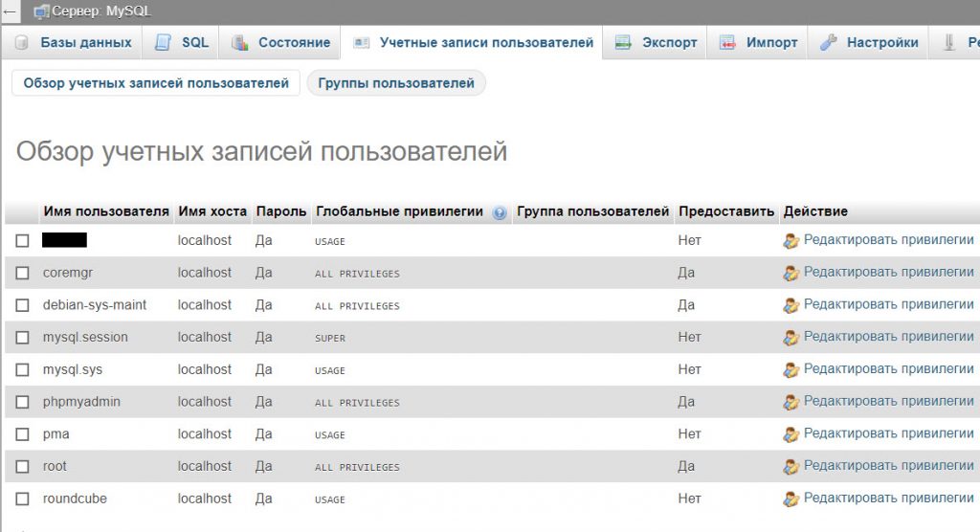The height and width of the screenshot is (532, 980).
Task: Click Редактировать привилегии for phpmyadmin
Action: [888, 401]
